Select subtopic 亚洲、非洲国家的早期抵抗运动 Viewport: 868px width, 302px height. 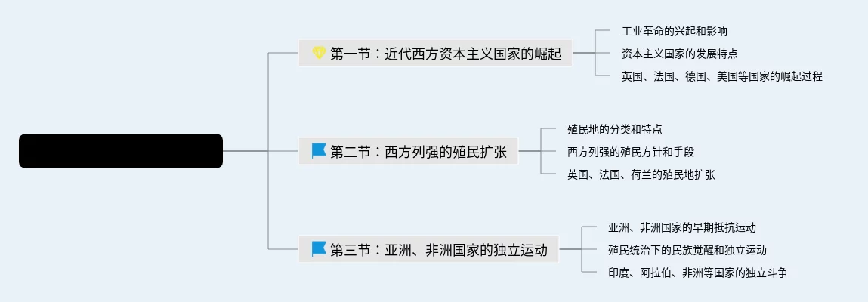[x=682, y=227]
